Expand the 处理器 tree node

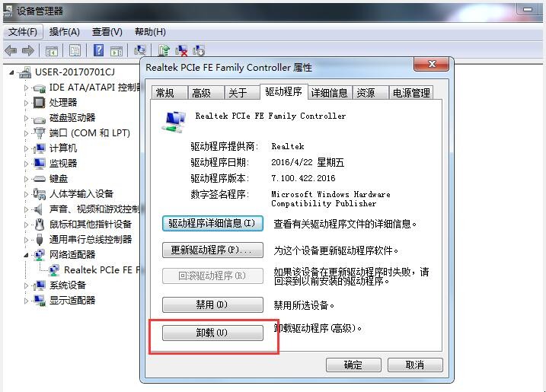pos(26,103)
